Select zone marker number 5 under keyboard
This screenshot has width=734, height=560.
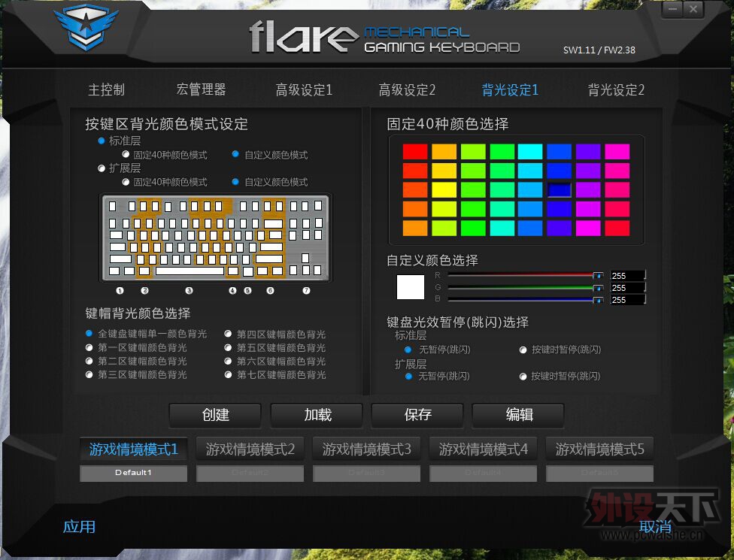coord(247,291)
